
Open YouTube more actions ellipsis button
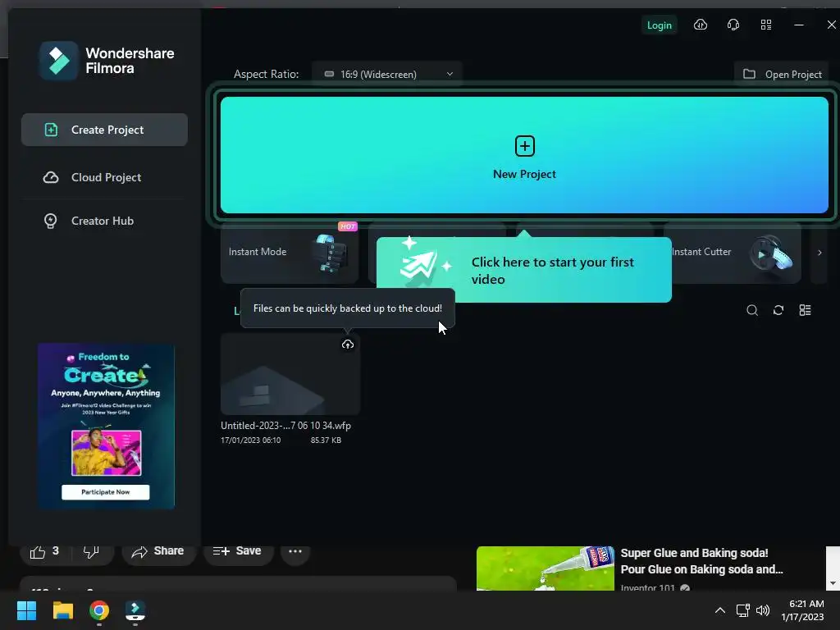coord(295,551)
